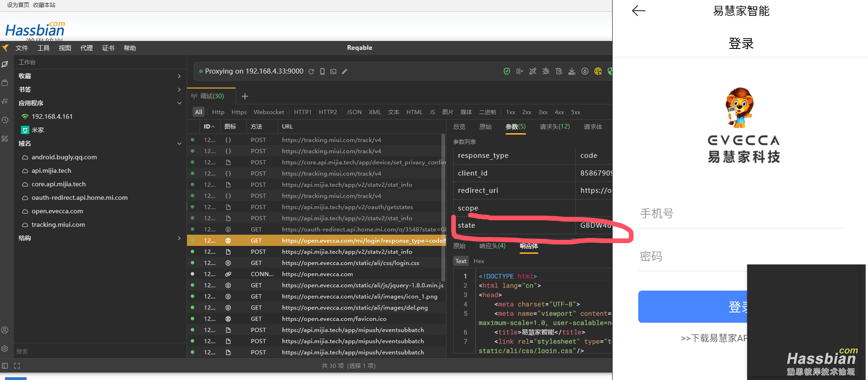Open the 帮助 menu

(130, 48)
